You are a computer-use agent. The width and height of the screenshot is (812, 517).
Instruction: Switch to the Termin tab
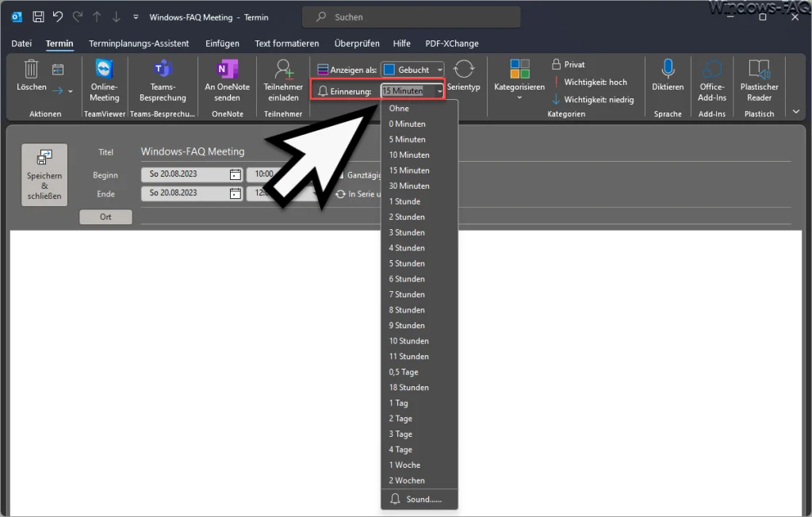click(x=59, y=44)
